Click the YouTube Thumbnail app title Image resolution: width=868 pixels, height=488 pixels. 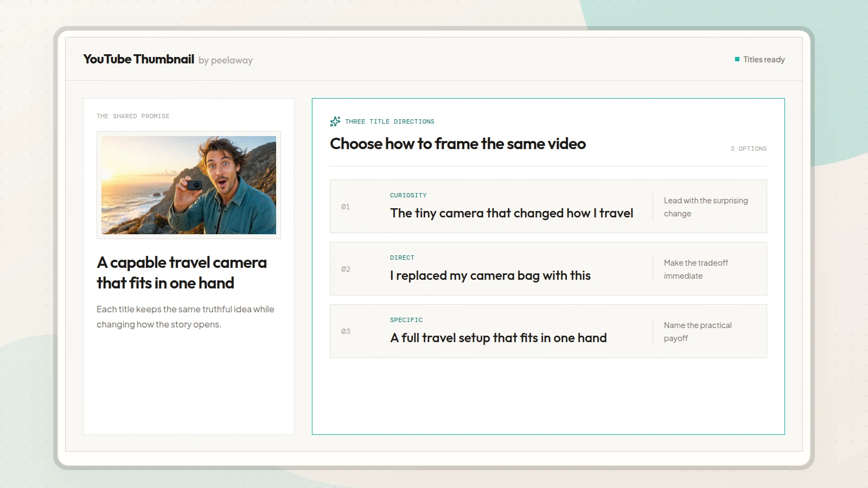[x=139, y=59]
